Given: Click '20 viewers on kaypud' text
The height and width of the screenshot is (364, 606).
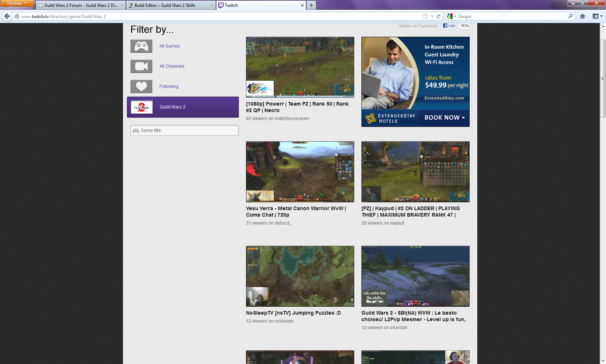Looking at the screenshot, I should pos(383,223).
